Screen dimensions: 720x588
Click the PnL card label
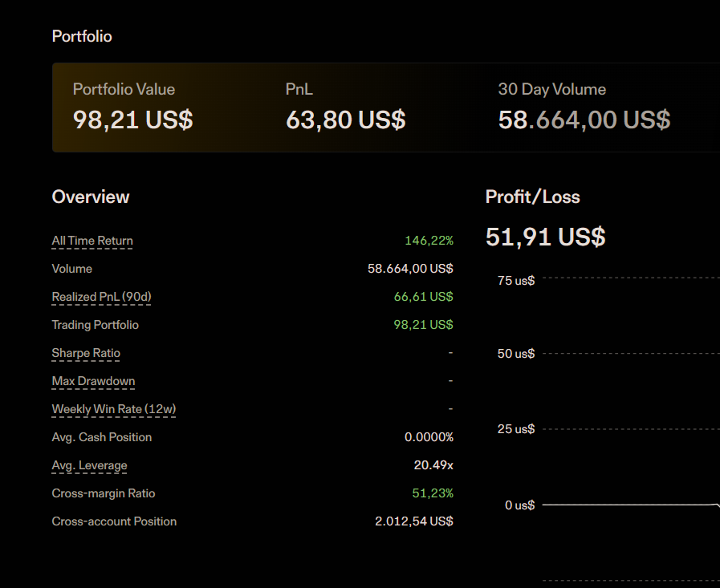[299, 89]
